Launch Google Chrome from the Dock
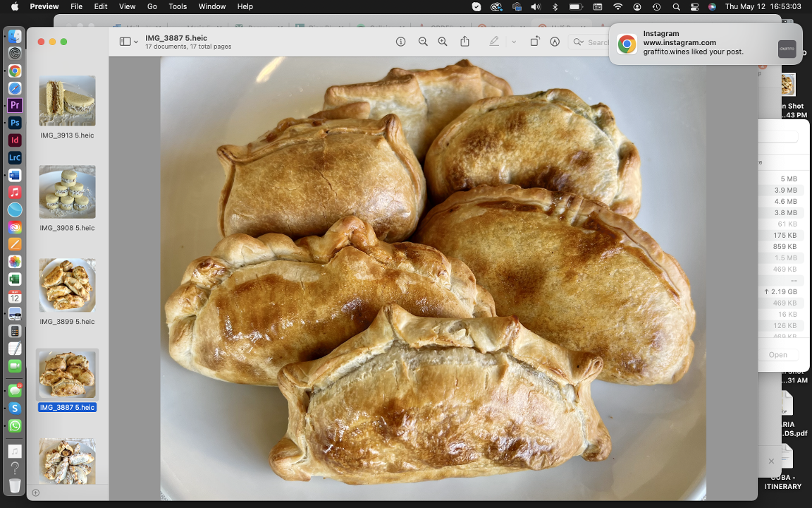This screenshot has width=812, height=508. [15, 71]
